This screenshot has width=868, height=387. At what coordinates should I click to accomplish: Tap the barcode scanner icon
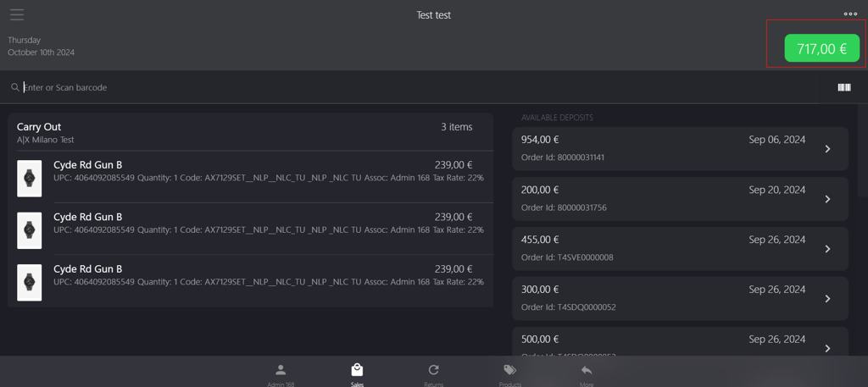pos(844,87)
